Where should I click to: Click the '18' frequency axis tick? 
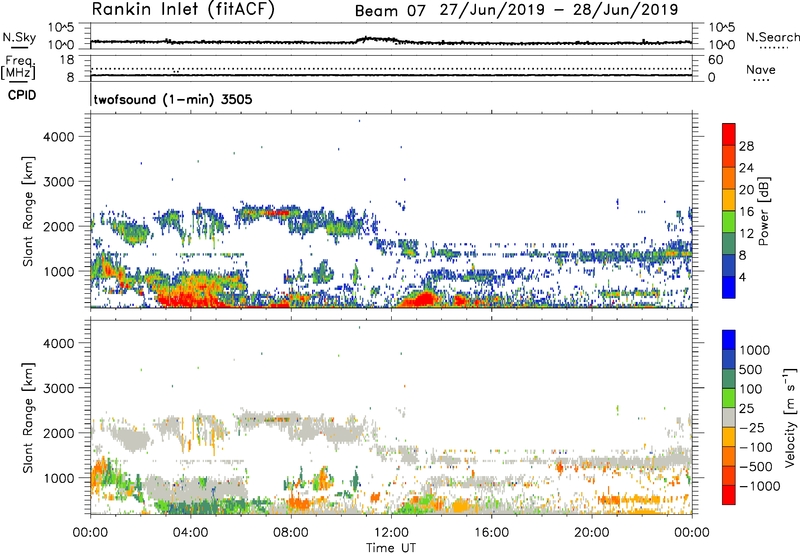[67, 60]
